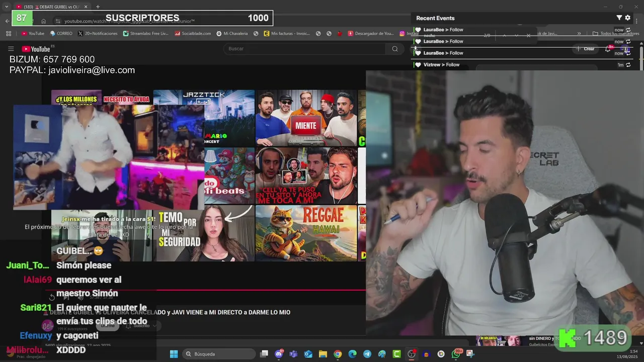Open the CORREO bookmark
644x362 pixels.
coord(61,34)
